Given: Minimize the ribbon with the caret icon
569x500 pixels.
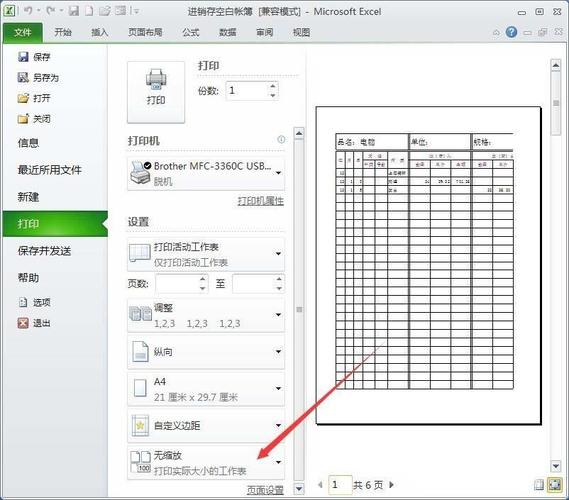Looking at the screenshot, I should (x=496, y=33).
